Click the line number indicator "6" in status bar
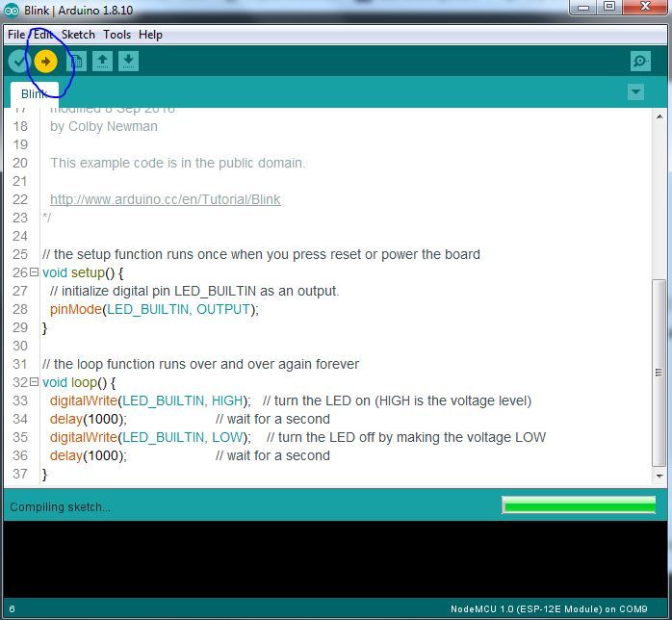The height and width of the screenshot is (620, 672). point(12,608)
